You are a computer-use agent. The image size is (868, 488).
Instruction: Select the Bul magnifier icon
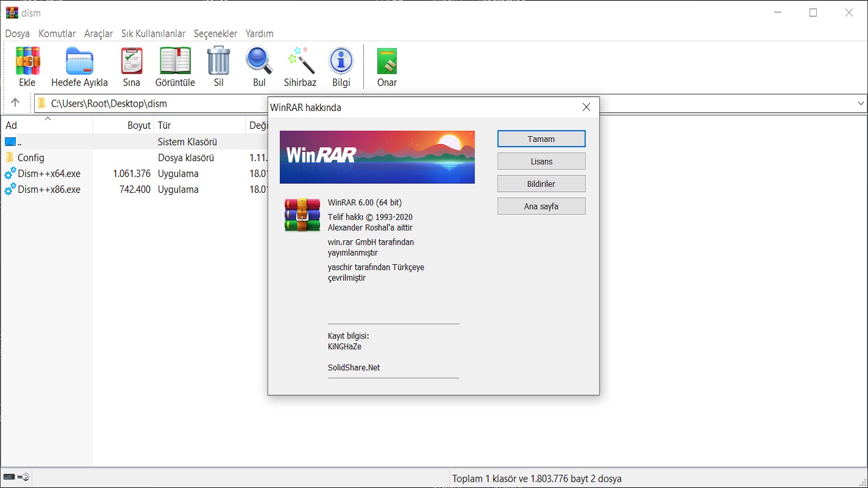pos(259,62)
